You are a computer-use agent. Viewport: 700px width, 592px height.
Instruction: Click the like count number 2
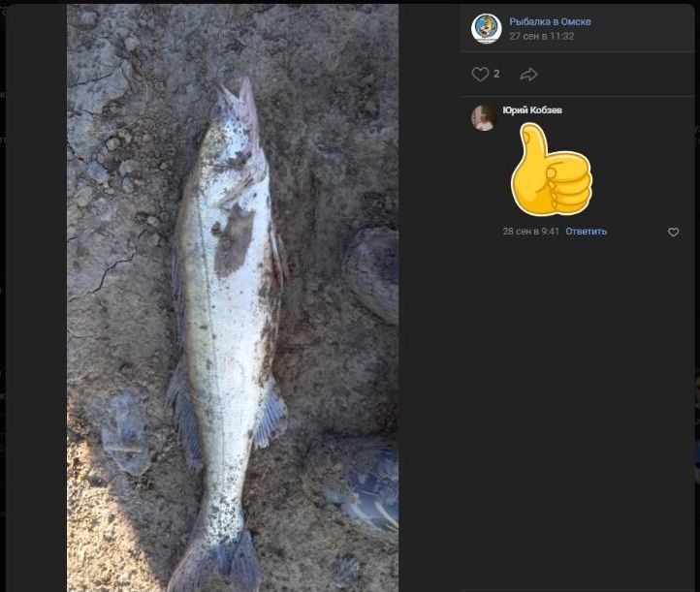[496, 75]
